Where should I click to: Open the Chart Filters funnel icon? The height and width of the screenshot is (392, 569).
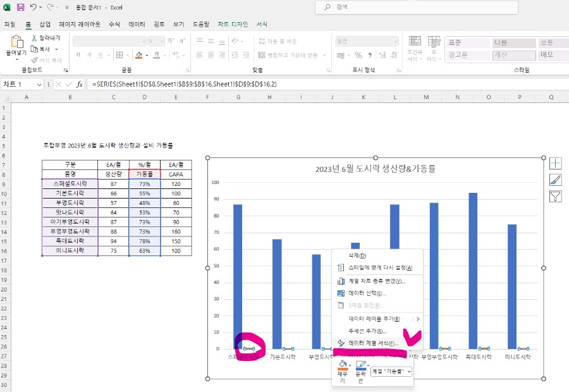click(x=556, y=196)
